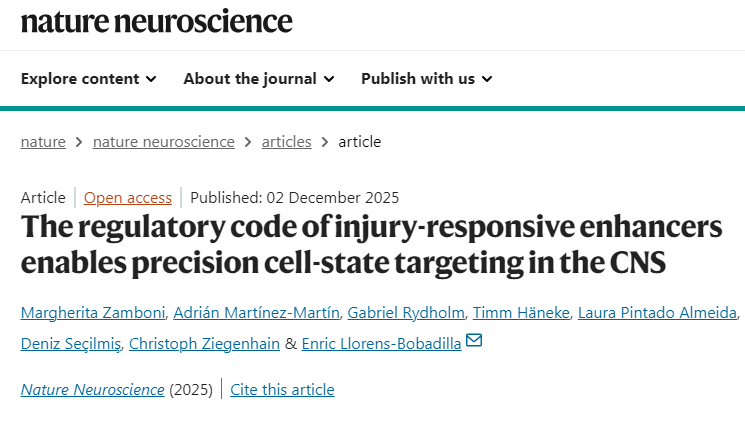Navigate to the articles breadcrumb
The height and width of the screenshot is (421, 745).
coord(286,141)
